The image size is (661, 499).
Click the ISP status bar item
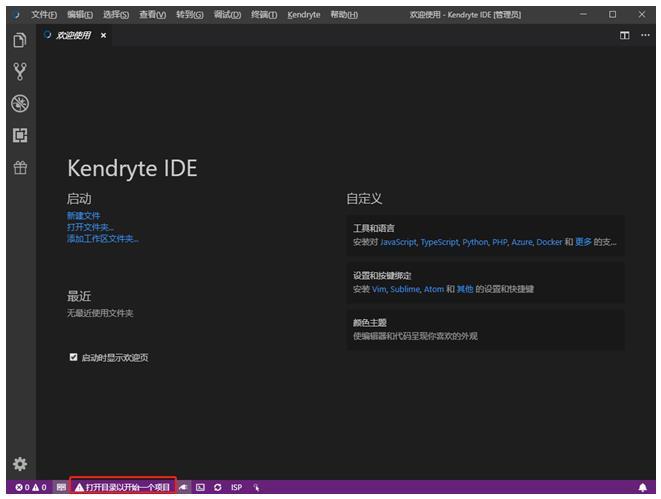pyautogui.click(x=236, y=487)
